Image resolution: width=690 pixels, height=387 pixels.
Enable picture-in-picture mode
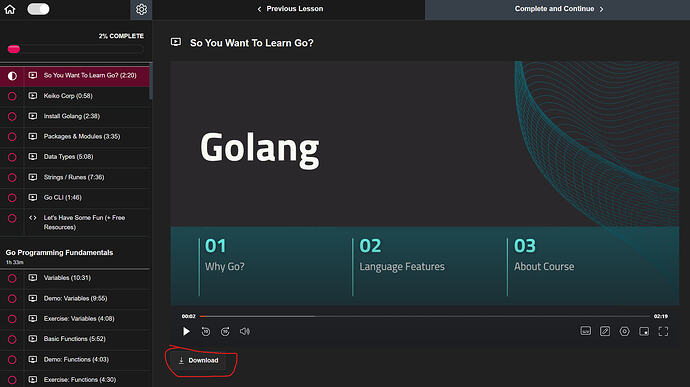pyautogui.click(x=644, y=331)
